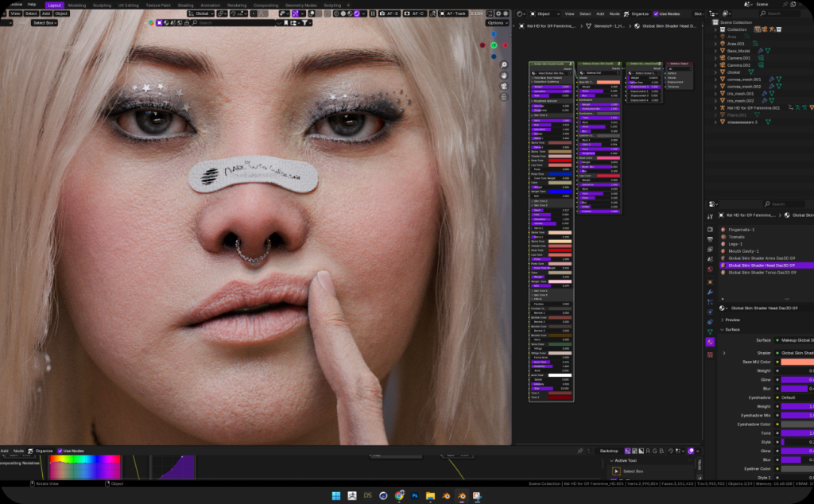Open the Modifiers wrench properties tab
814x504 pixels.
tap(710, 292)
